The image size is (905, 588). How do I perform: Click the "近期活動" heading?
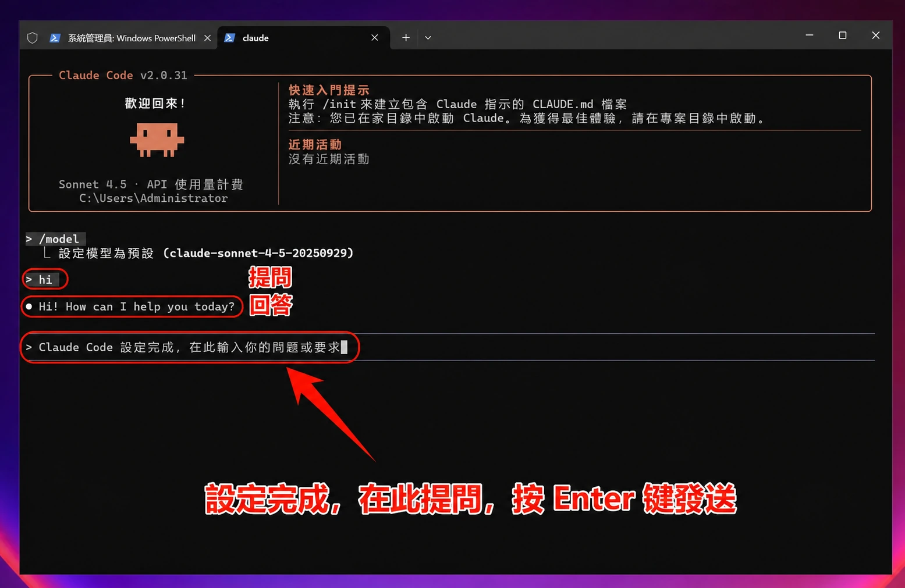[x=315, y=145]
